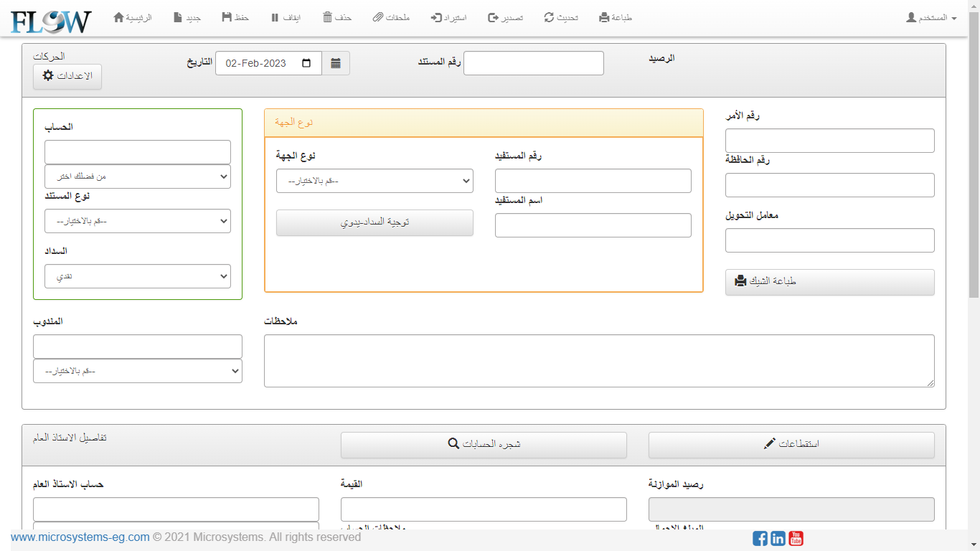Open the calendar date picker icon
The width and height of the screenshot is (980, 551).
pos(335,63)
